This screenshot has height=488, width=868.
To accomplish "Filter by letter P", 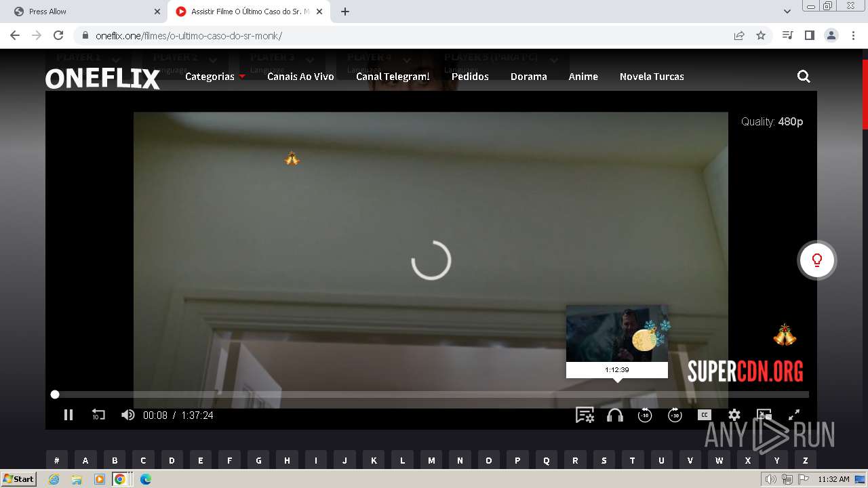I will point(517,460).
